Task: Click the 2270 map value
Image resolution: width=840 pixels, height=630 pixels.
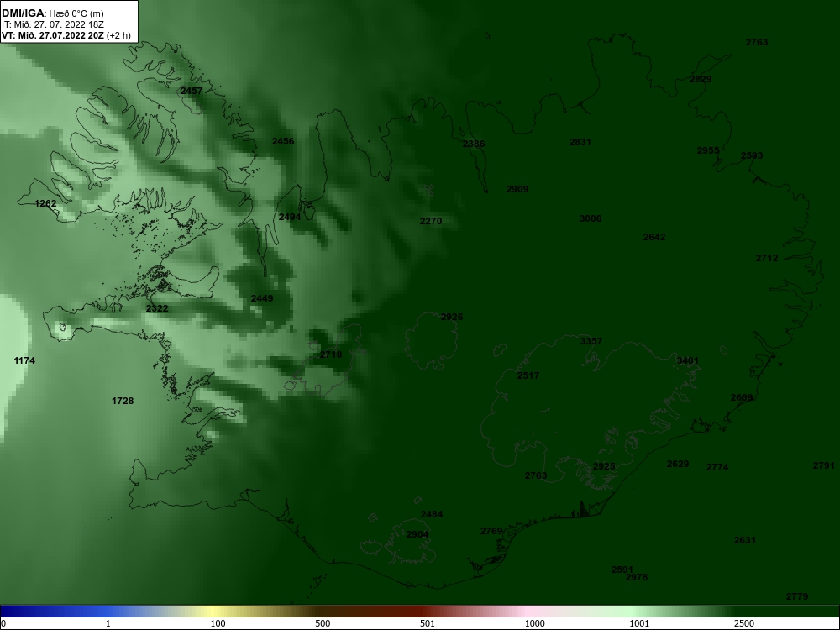Action: point(431,221)
